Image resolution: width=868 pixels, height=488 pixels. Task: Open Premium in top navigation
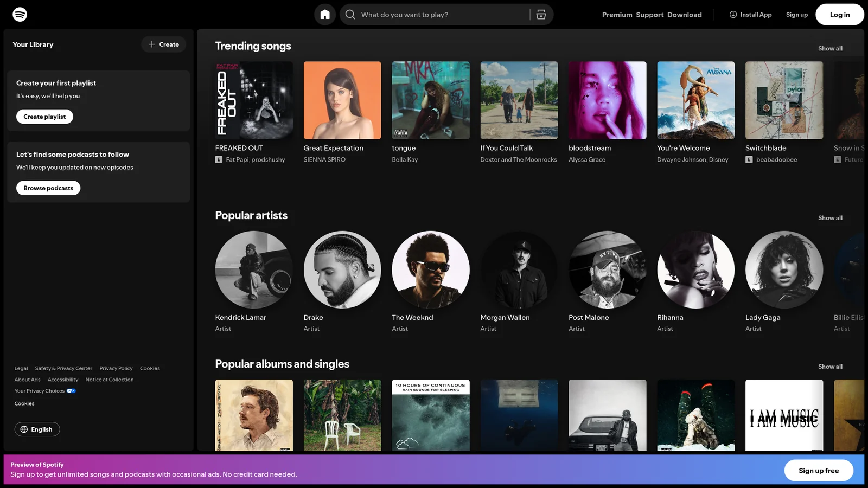pos(617,15)
